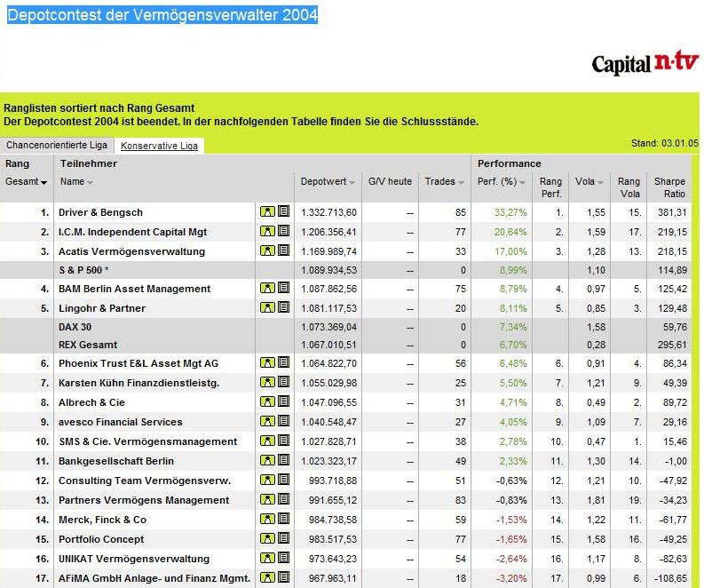Click Sharpe Ratio value 295,61
The height and width of the screenshot is (588, 704).
point(672,345)
